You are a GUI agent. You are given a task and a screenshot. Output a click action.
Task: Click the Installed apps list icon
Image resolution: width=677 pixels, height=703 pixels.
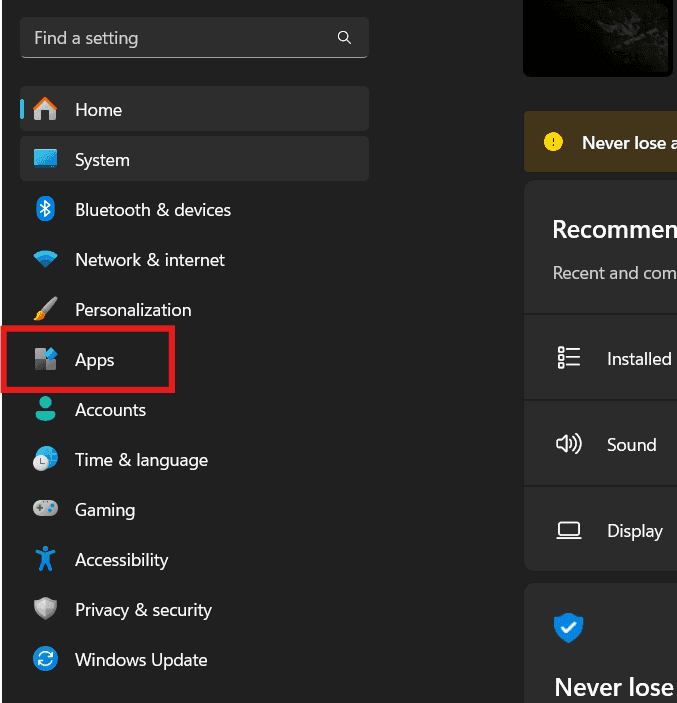click(569, 358)
